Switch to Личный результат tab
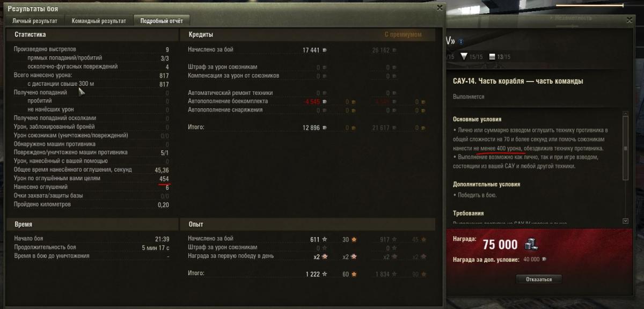644x309 pixels. (x=35, y=21)
